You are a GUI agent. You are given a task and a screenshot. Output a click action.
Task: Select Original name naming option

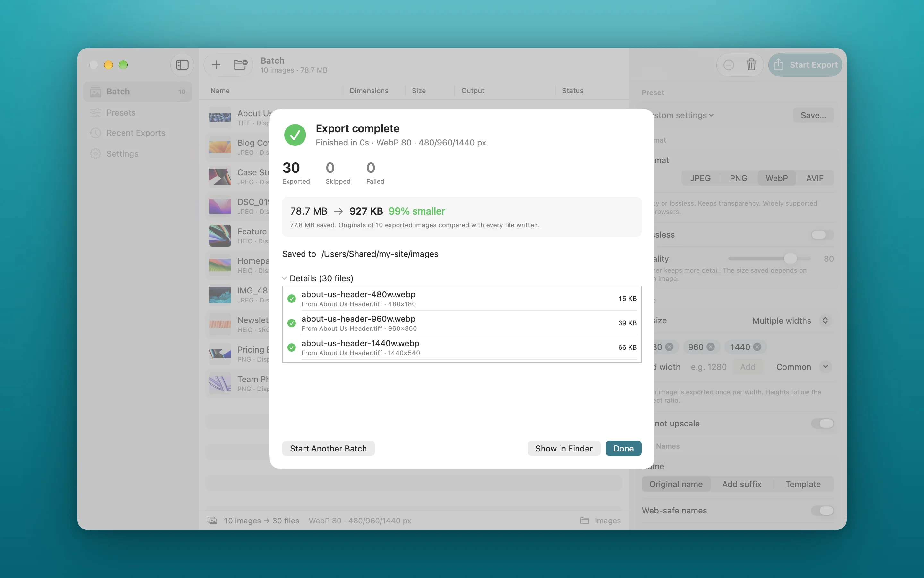tap(676, 484)
